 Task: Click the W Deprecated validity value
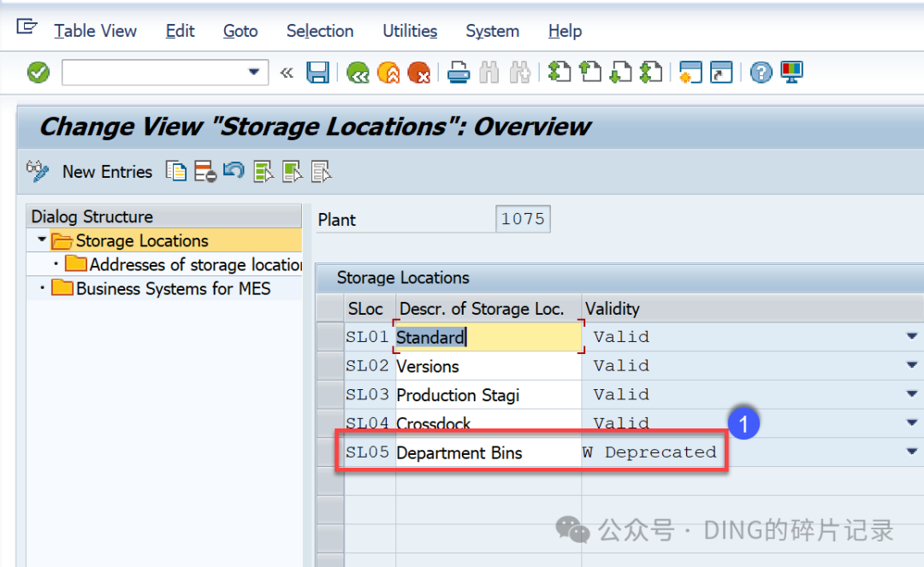click(649, 452)
